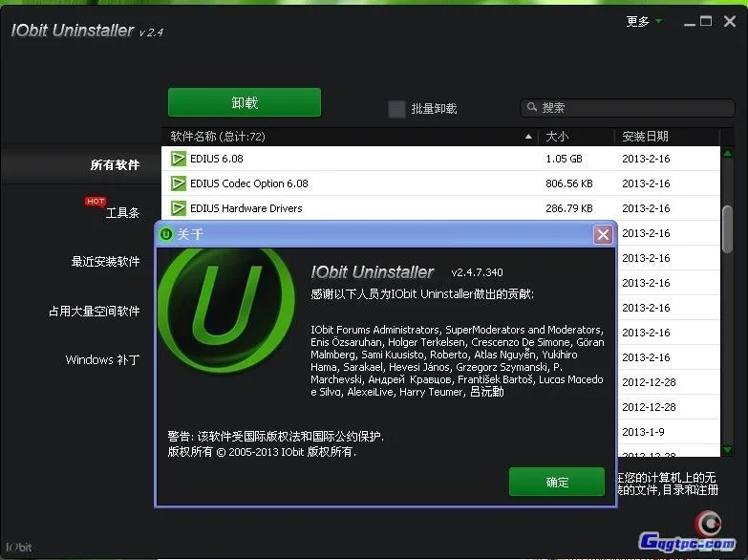Click the v2.4.7.340 version text

pyautogui.click(x=477, y=272)
